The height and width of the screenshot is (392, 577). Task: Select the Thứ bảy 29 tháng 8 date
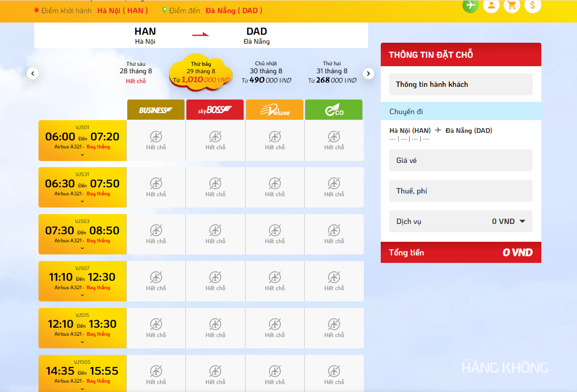(x=201, y=73)
